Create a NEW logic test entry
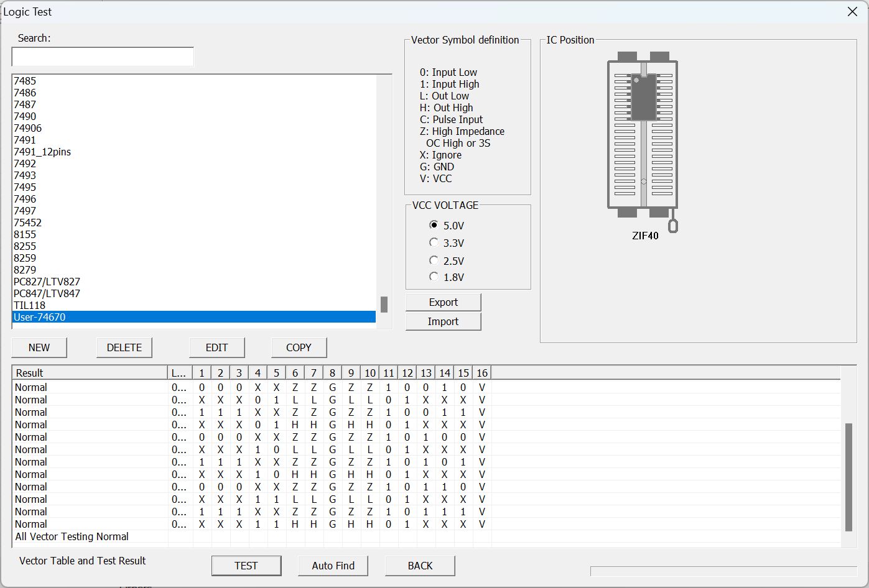The width and height of the screenshot is (869, 588). coord(39,347)
